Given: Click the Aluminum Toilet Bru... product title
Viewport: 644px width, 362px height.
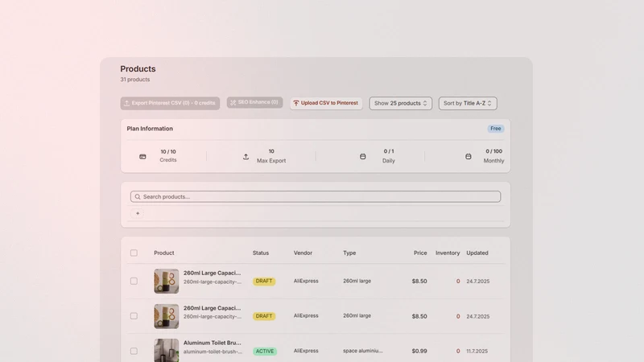Looking at the screenshot, I should click(x=212, y=343).
